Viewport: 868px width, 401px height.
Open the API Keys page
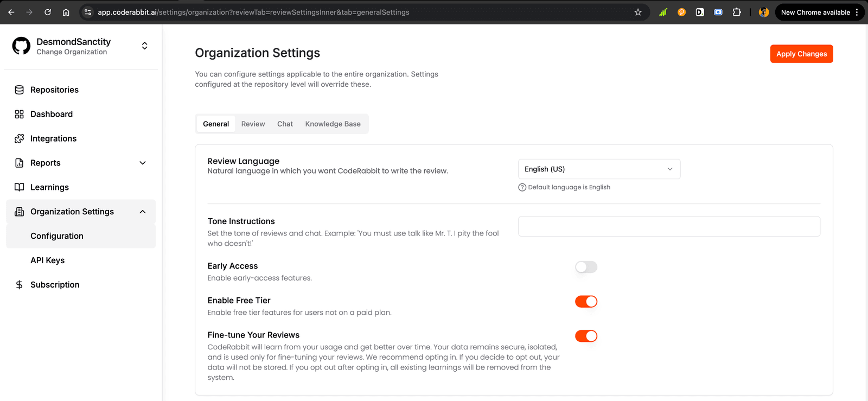(x=48, y=260)
